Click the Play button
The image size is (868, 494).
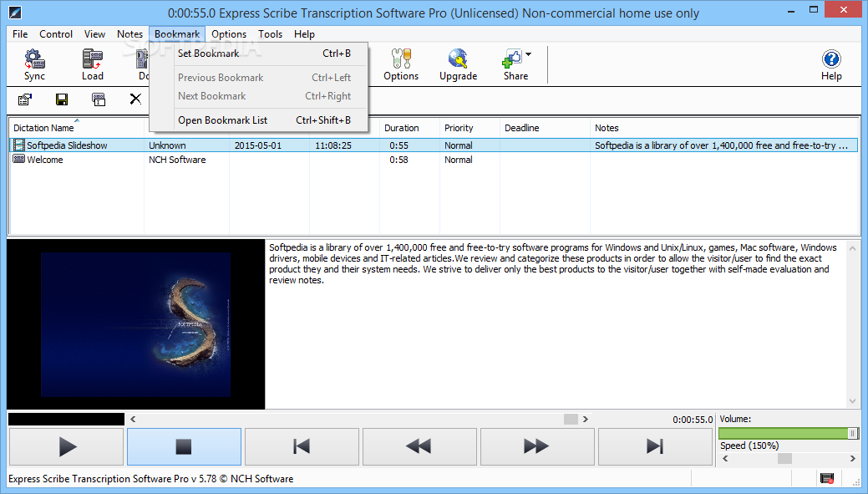tap(67, 446)
